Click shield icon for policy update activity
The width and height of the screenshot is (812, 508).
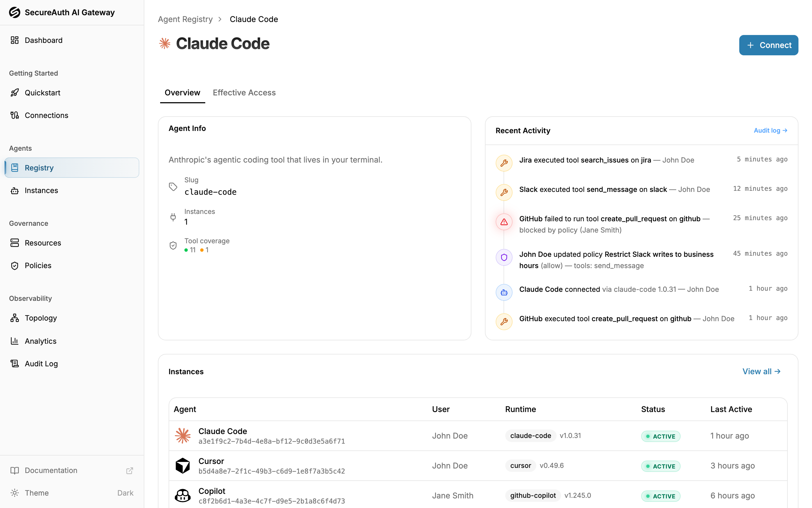pos(504,257)
